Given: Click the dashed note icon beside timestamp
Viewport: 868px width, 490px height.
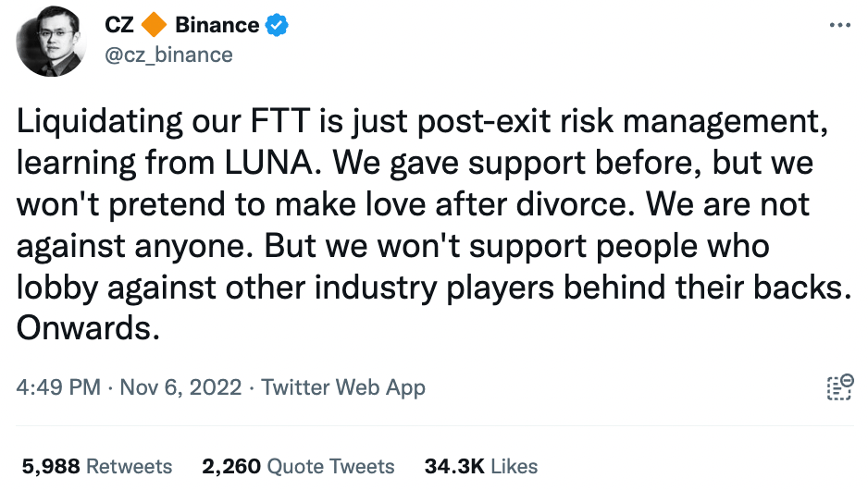Looking at the screenshot, I should pos(838,387).
